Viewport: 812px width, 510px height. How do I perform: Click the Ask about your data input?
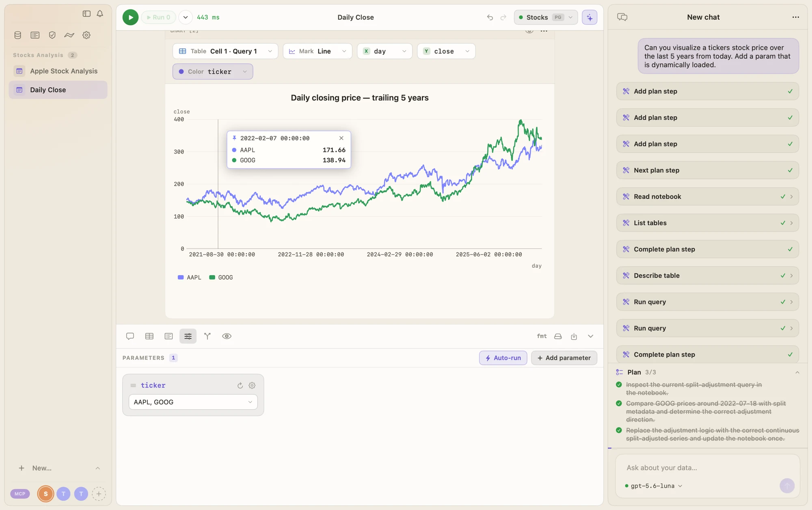tap(708, 468)
